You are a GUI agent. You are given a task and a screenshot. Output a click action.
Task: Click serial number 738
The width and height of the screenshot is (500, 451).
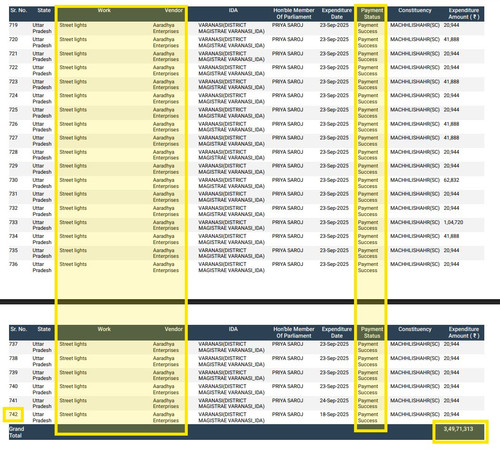click(x=14, y=358)
